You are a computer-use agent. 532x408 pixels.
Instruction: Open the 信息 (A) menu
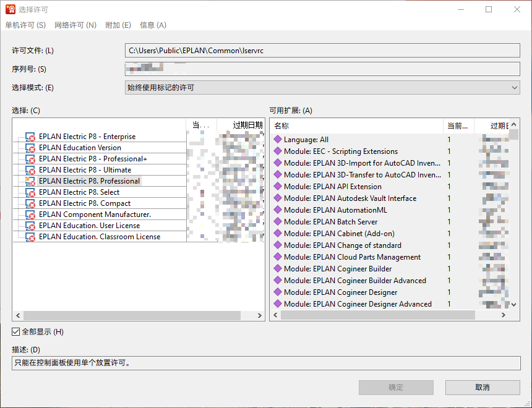[153, 25]
